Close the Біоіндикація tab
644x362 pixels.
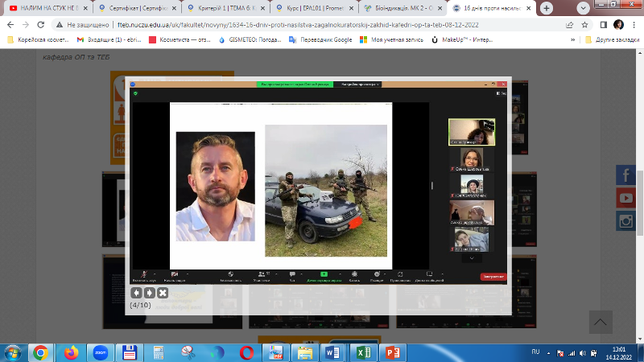pos(440,8)
